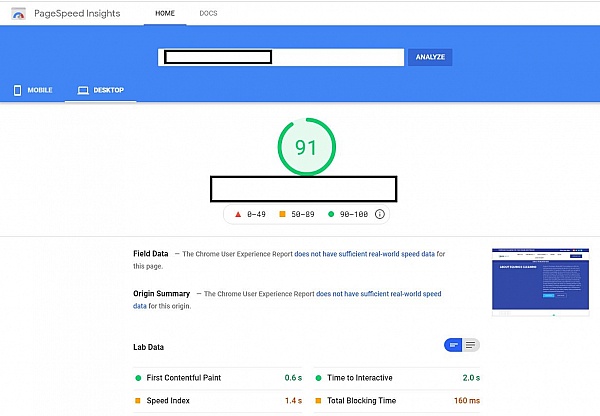This screenshot has width=600, height=416.
Task: Click the mobile phone icon
Action: (x=17, y=90)
